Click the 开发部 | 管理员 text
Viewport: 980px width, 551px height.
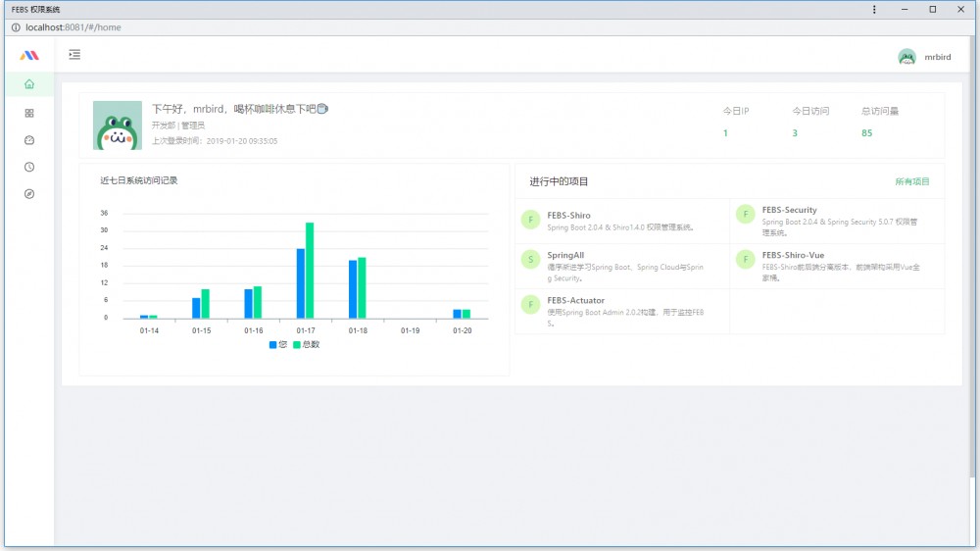point(178,125)
